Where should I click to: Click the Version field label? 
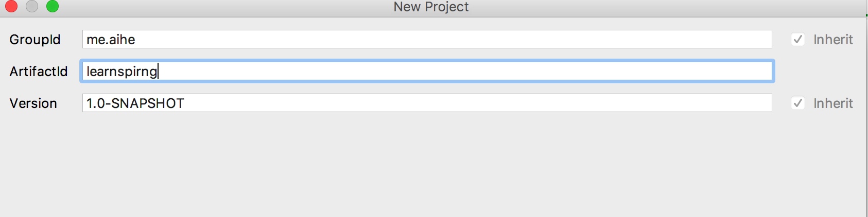[33, 103]
